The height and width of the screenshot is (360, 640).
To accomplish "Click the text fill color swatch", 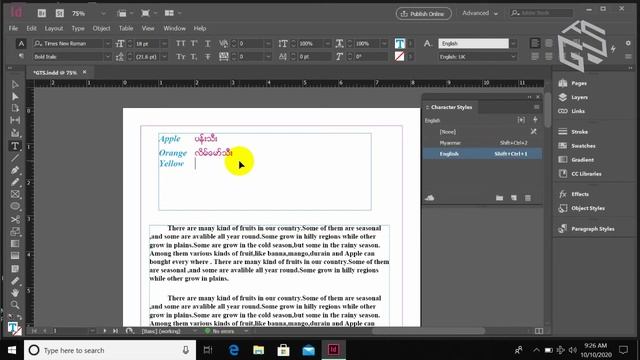I will 400,43.
